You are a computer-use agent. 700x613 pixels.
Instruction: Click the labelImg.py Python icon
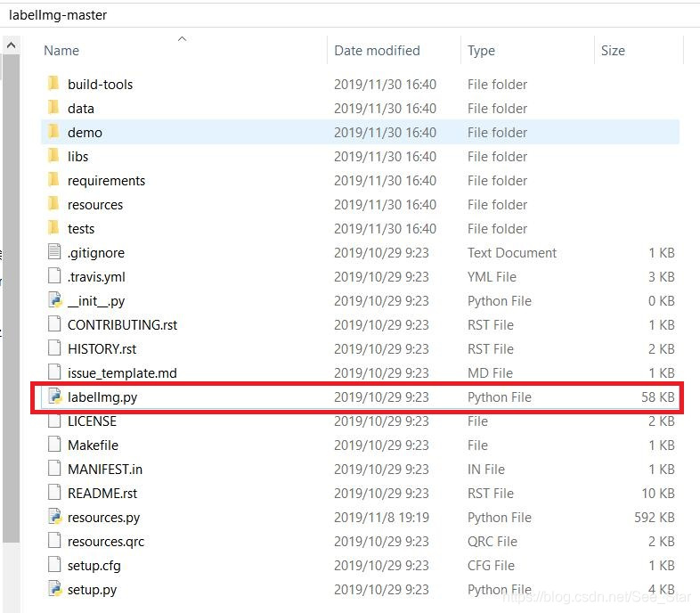[55, 396]
